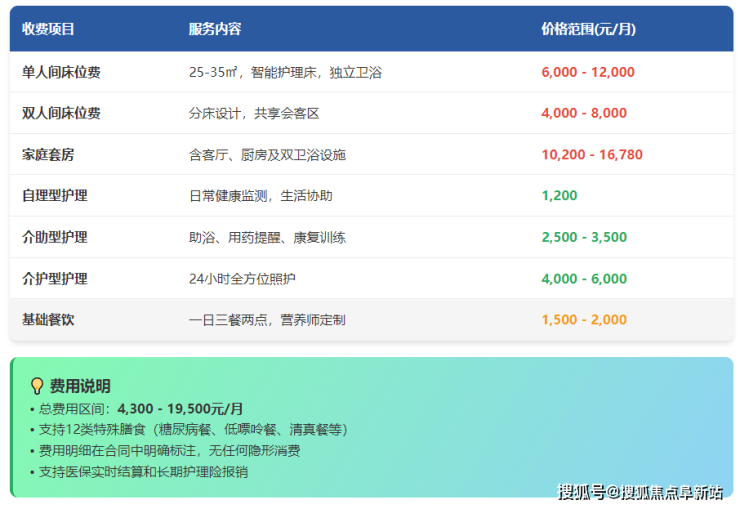This screenshot has height=509, width=740.
Task: Select the 自理型护理 row label
Action: (x=54, y=196)
